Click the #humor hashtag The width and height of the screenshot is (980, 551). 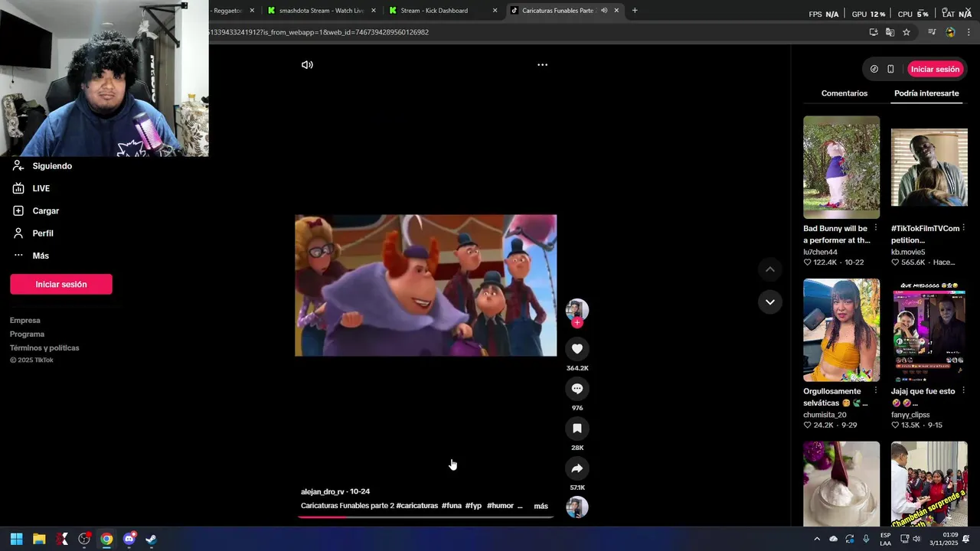[x=500, y=506]
